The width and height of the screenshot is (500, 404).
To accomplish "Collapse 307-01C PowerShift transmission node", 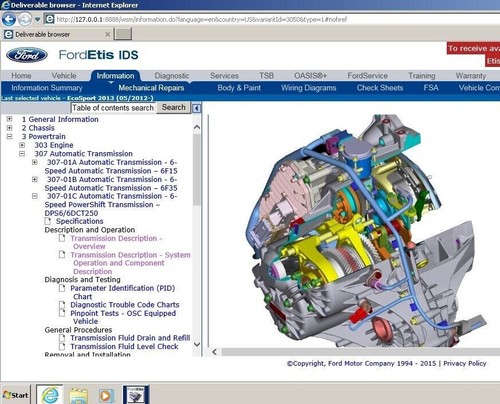I will tap(35, 196).
